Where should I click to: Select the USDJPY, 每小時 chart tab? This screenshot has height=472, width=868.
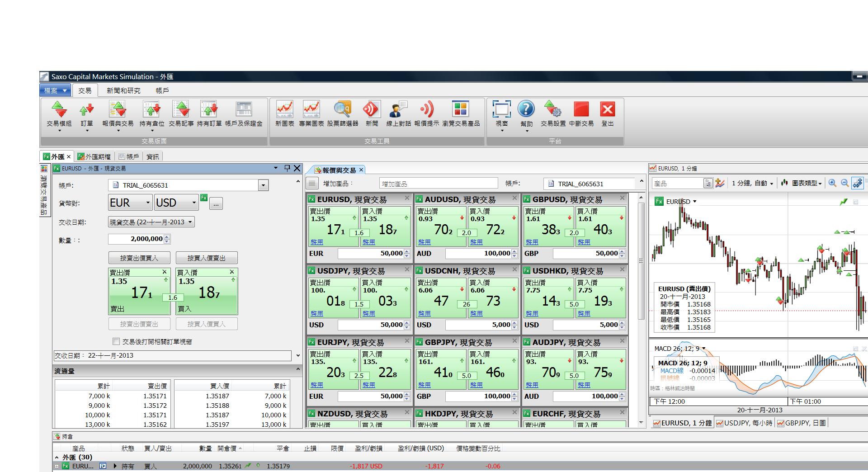tap(745, 423)
